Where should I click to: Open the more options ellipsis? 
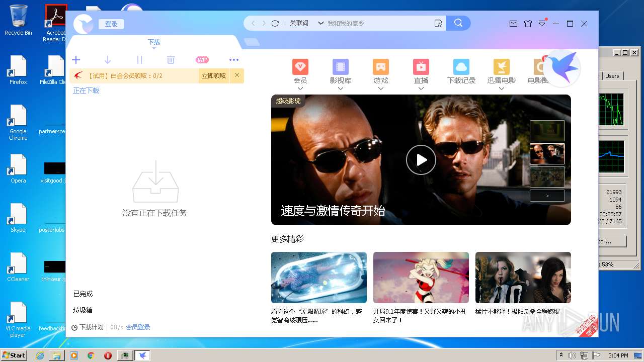(x=234, y=60)
